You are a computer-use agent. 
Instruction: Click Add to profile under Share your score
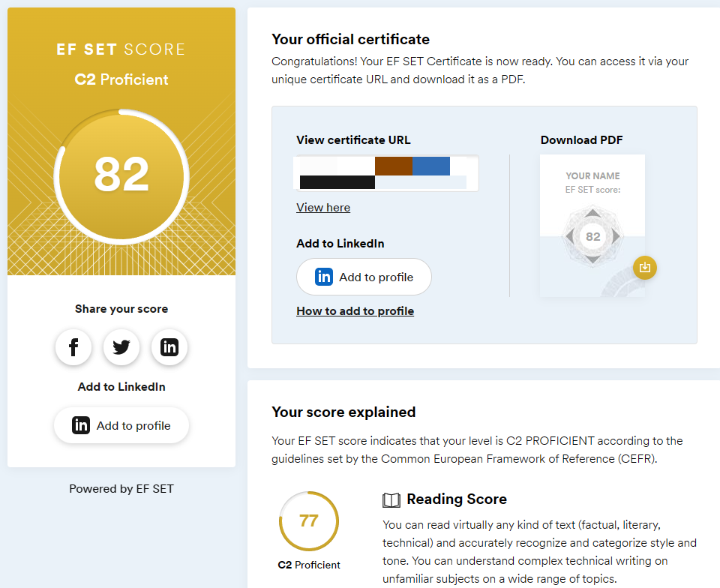(x=121, y=425)
